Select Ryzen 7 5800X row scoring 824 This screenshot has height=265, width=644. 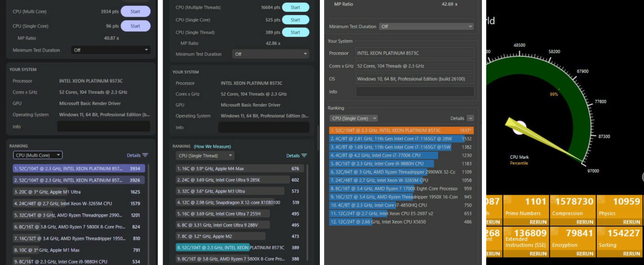[x=79, y=227]
